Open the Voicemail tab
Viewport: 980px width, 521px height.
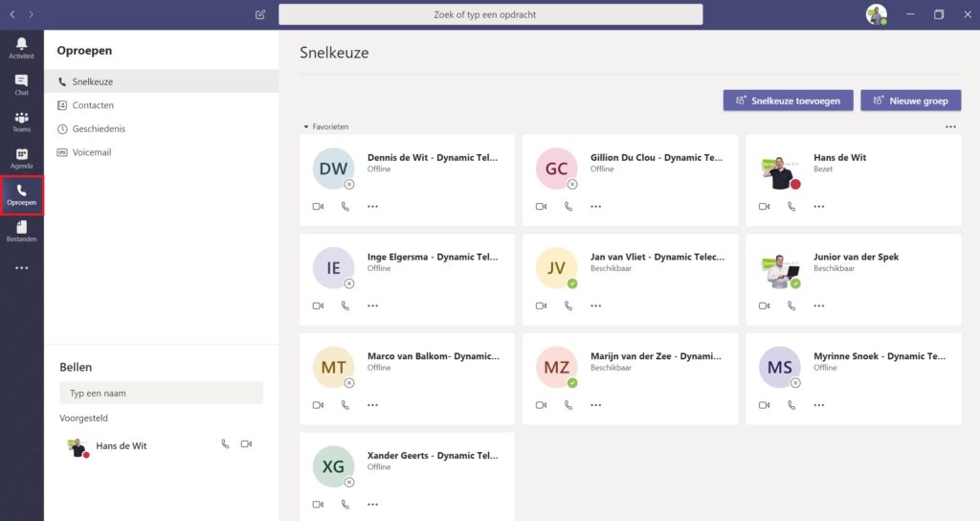[x=161, y=152]
